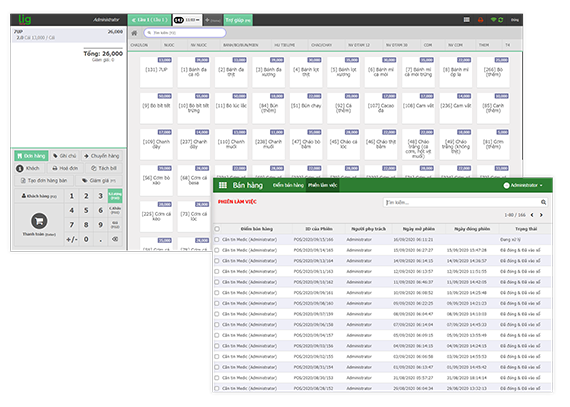Viewport: 570px width, 407px height.
Task: Check the box for session POS/2020/09/08/160
Action: [217, 303]
